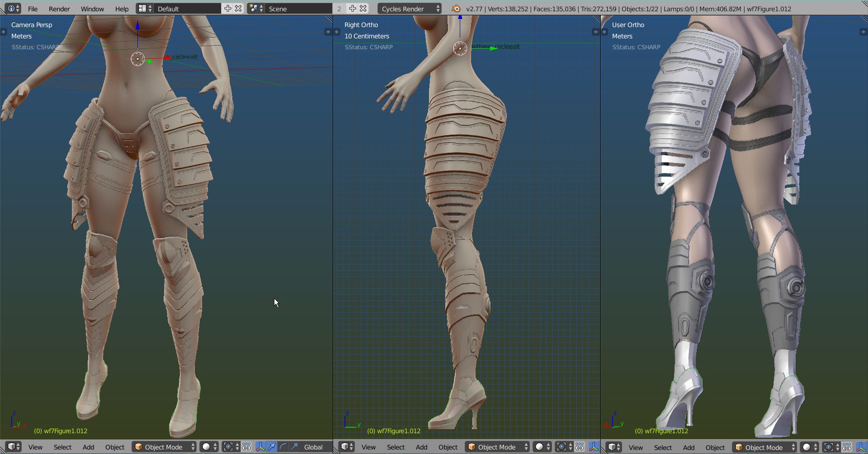Open the Info editor type selector
The image size is (868, 454).
14,9
